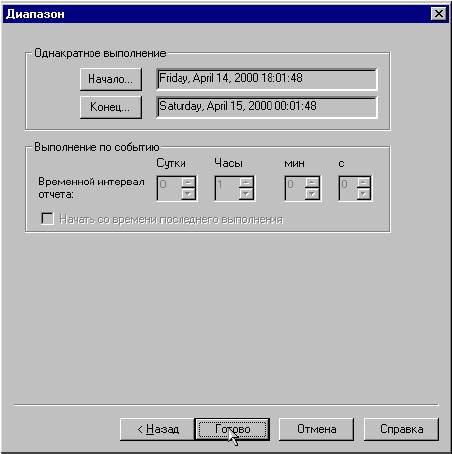Cancel with the Отмена button
This screenshot has width=452, height=454.
click(x=316, y=429)
